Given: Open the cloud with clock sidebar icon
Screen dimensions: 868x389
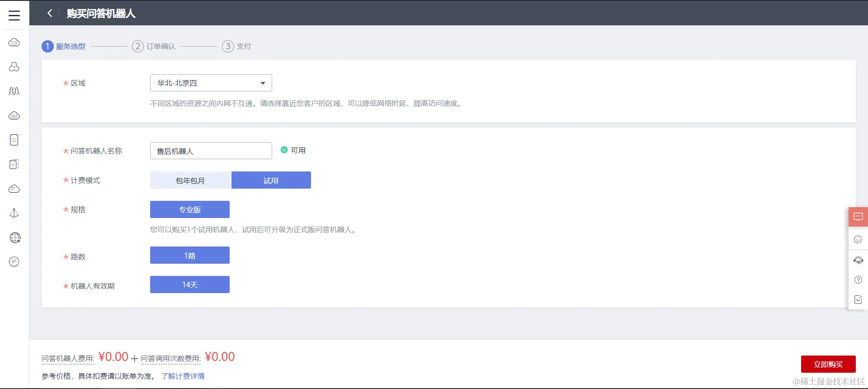Looking at the screenshot, I should 14,189.
